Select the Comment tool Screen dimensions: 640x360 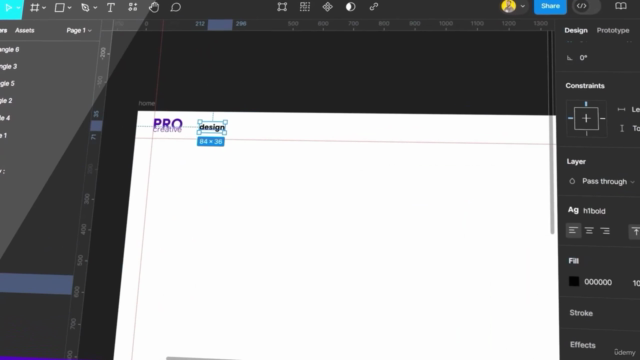pyautogui.click(x=176, y=7)
